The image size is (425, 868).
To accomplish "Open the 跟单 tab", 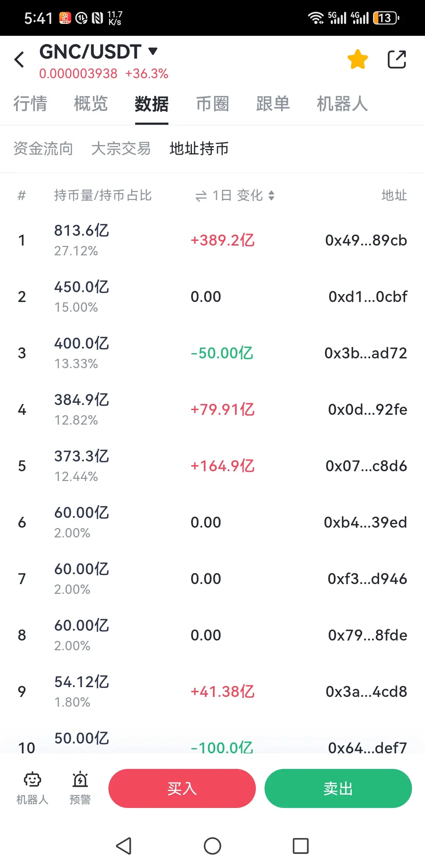I will tap(273, 104).
